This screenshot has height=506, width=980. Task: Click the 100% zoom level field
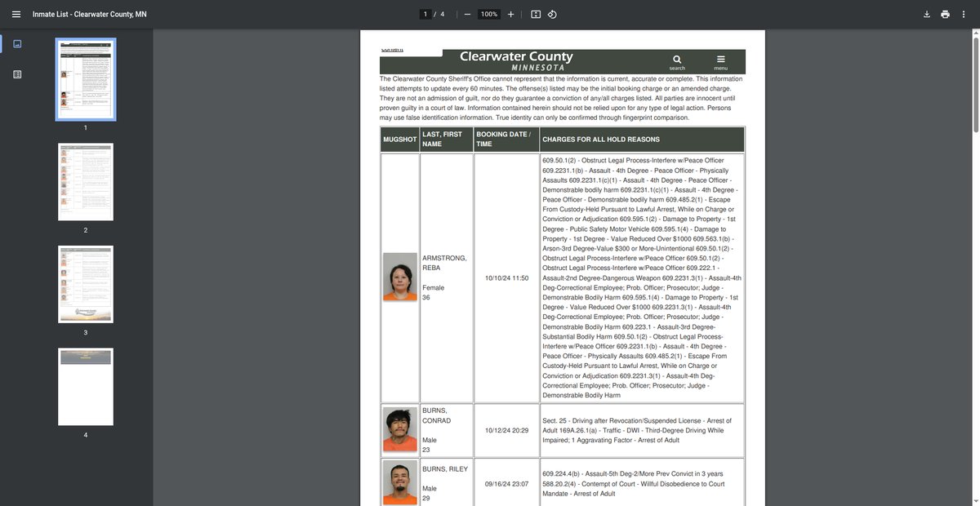coord(489,15)
